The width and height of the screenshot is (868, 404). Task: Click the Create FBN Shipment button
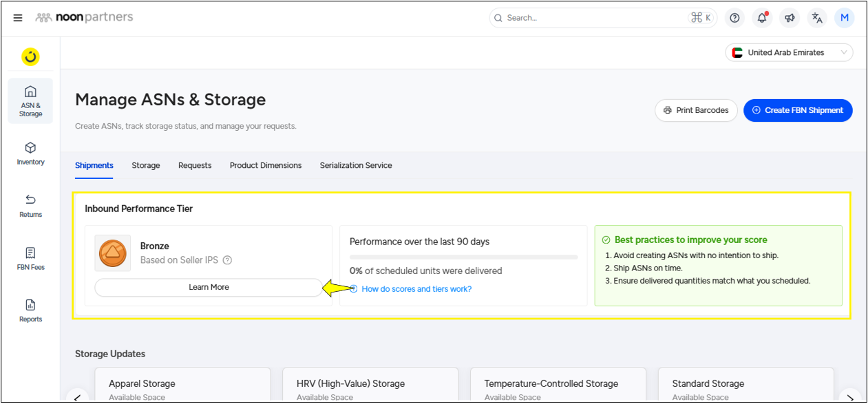pos(798,110)
